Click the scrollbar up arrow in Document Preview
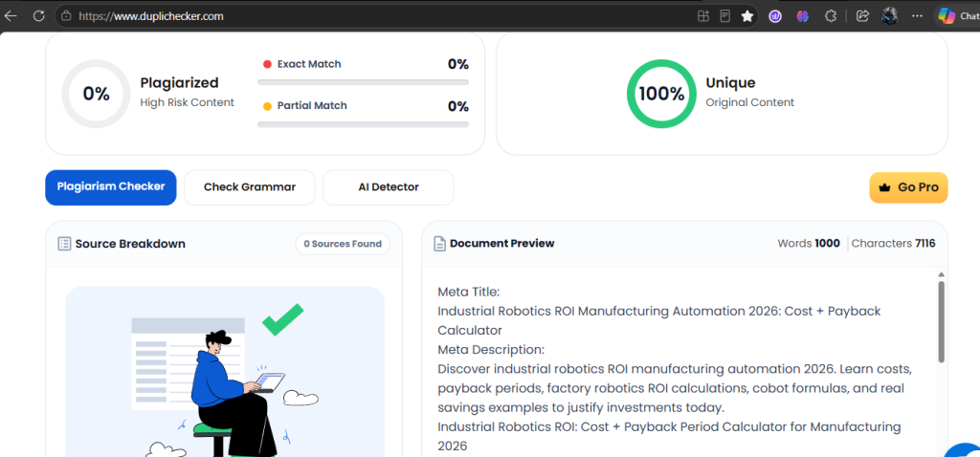980x457 pixels. [942, 274]
